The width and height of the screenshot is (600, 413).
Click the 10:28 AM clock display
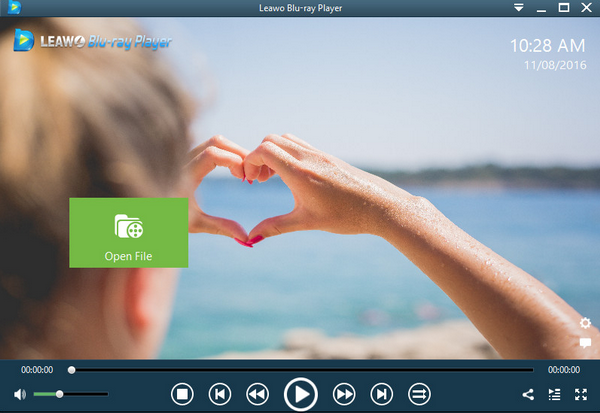[548, 46]
